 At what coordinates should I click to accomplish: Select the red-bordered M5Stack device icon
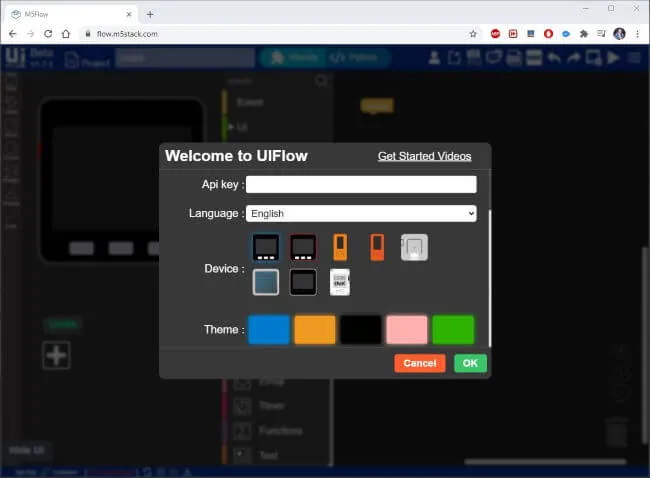click(x=303, y=247)
